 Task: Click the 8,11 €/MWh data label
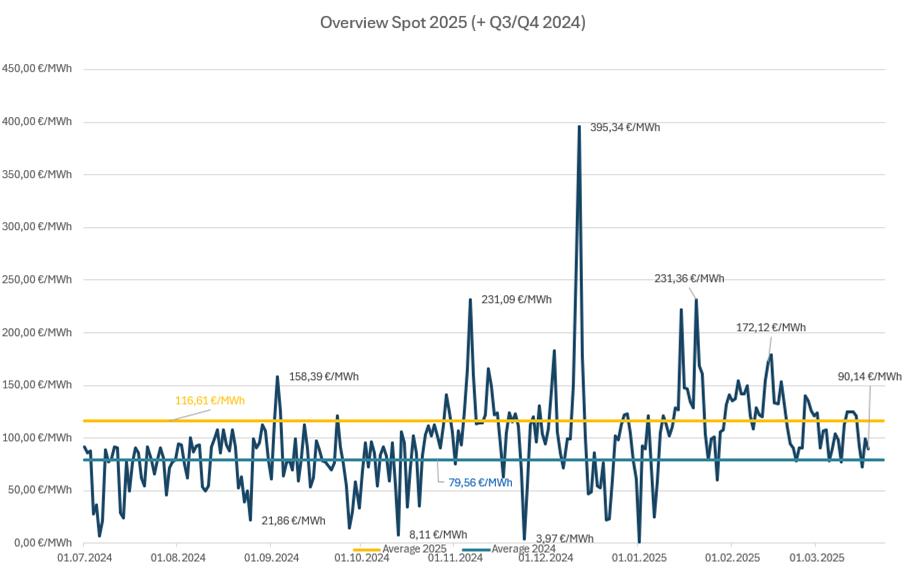(438, 534)
